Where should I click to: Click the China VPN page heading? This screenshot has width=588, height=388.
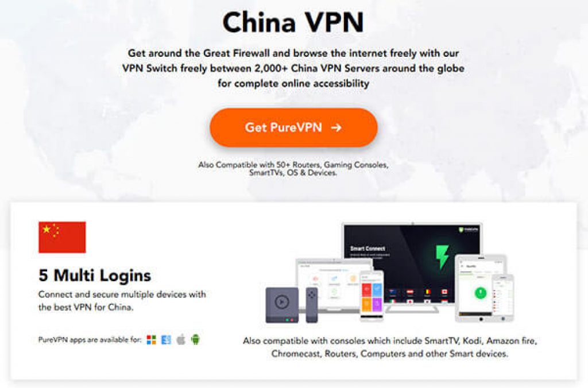[293, 22]
